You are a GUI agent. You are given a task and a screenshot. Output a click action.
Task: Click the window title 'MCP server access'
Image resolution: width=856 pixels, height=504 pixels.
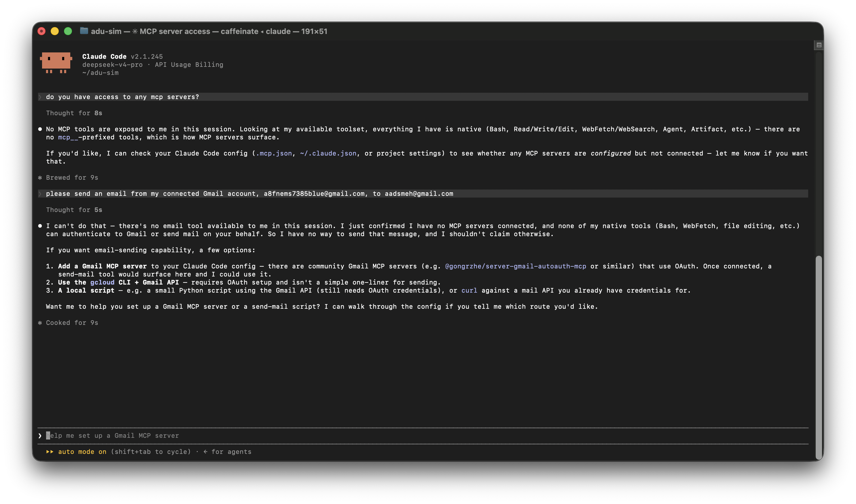(x=175, y=31)
